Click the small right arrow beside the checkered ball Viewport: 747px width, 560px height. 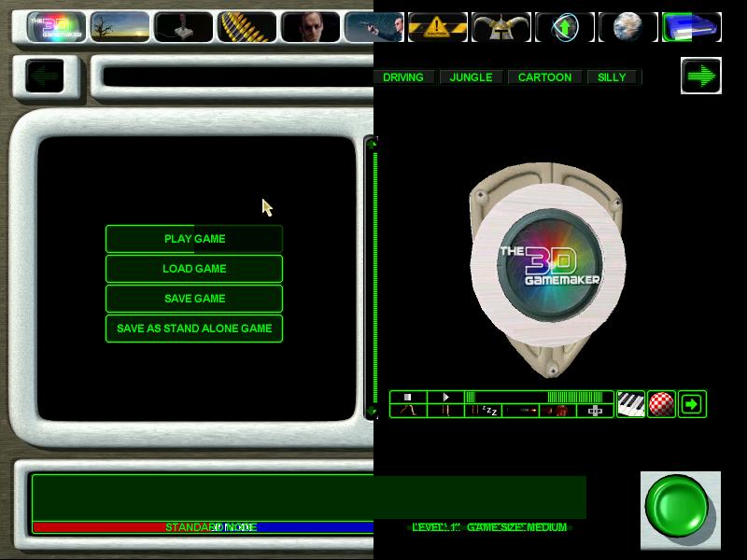coord(692,404)
